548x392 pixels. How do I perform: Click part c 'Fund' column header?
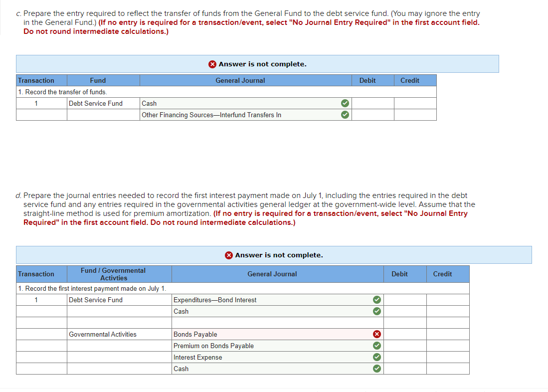[x=103, y=80]
